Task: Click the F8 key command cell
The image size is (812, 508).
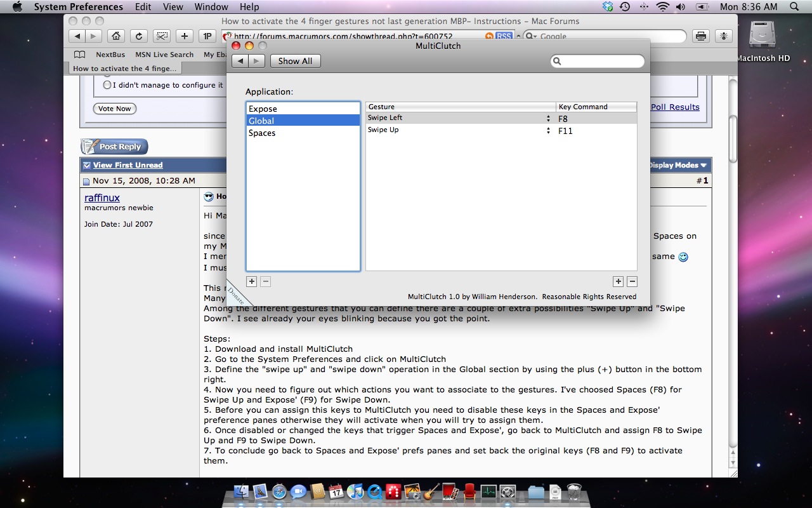Action: click(x=596, y=118)
